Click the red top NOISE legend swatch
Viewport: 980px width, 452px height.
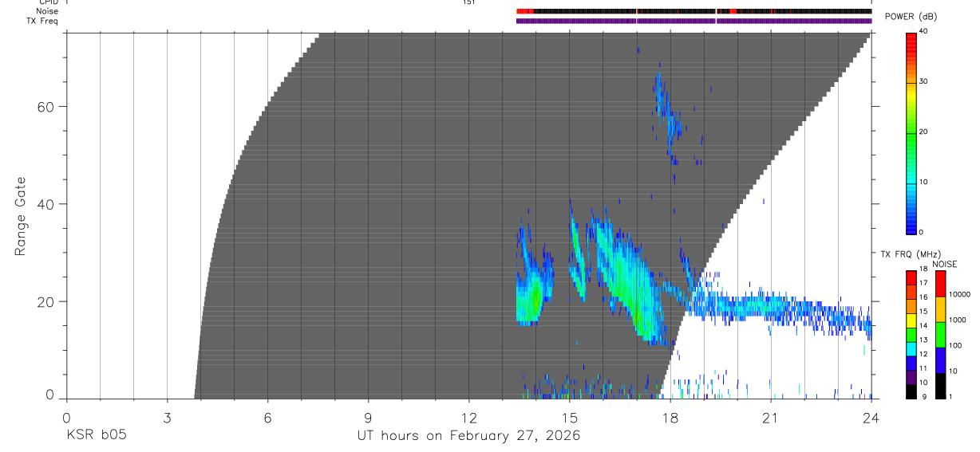tap(940, 284)
